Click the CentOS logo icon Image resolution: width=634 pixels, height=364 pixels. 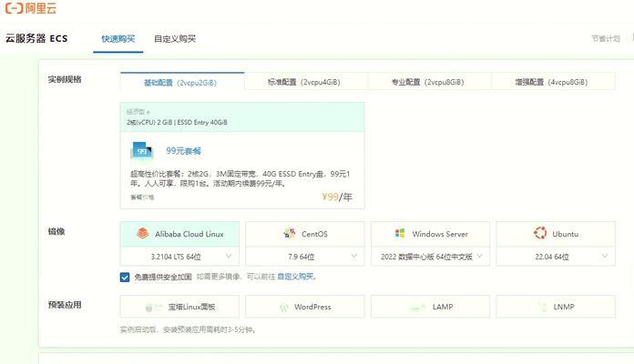point(290,233)
